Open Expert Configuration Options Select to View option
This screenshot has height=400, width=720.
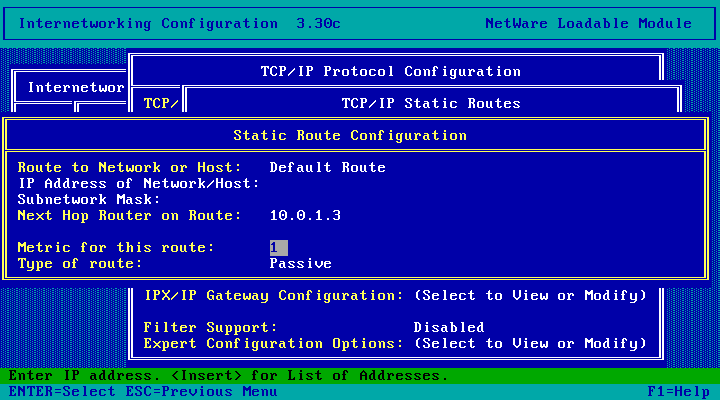pos(530,344)
